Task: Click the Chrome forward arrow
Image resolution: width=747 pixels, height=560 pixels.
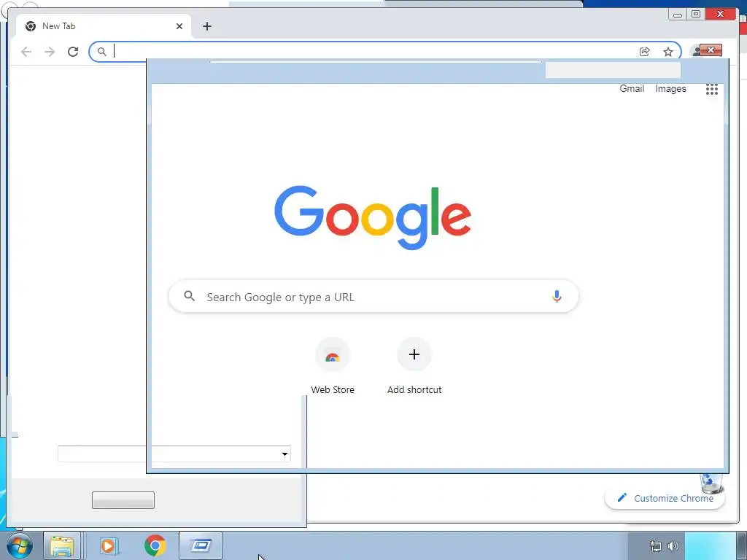Action: point(50,52)
